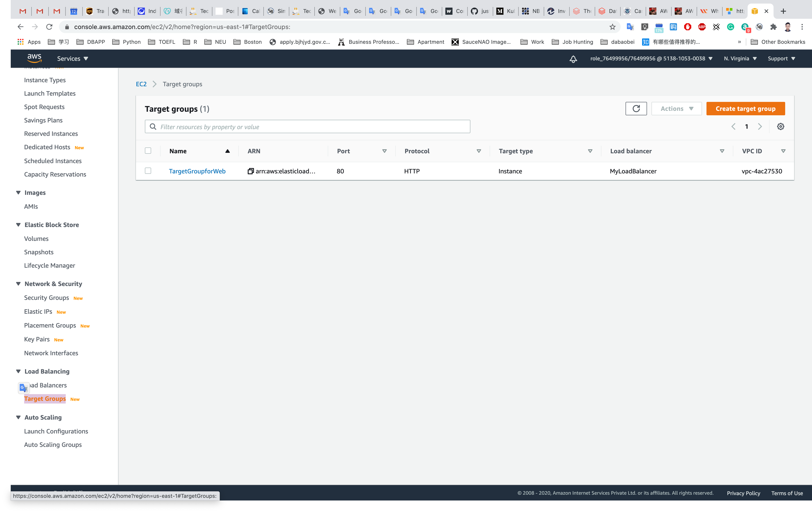The image size is (812, 513).
Task: Open the TargetGroupforWeb link
Action: 197,171
